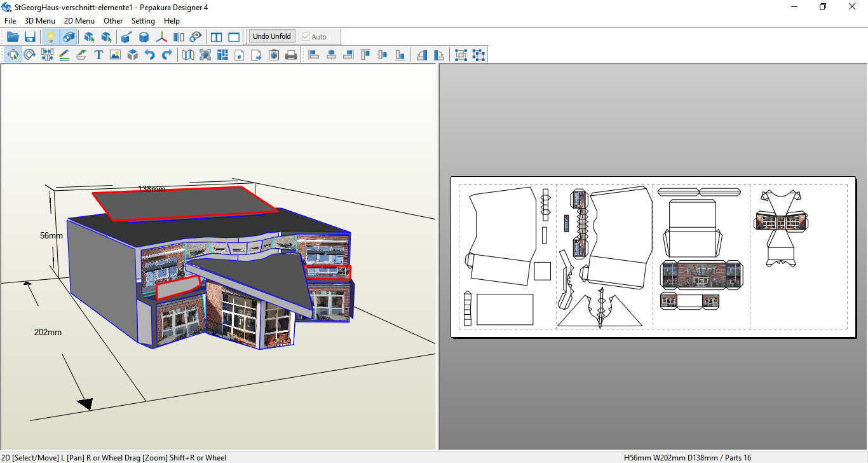This screenshot has width=868, height=463.
Task: Open the 3D Menu
Action: 40,21
